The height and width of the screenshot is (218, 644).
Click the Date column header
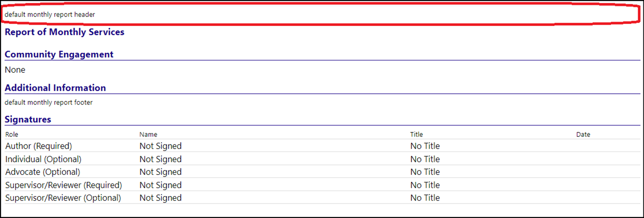click(583, 135)
